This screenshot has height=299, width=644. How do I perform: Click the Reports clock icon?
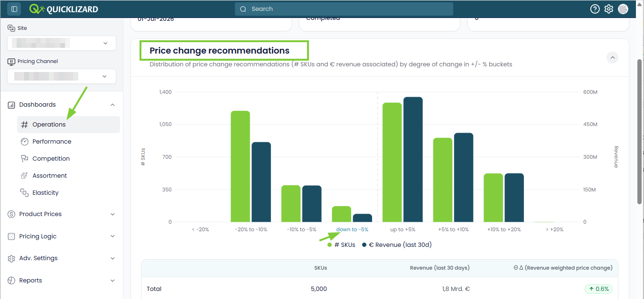pyautogui.click(x=11, y=281)
